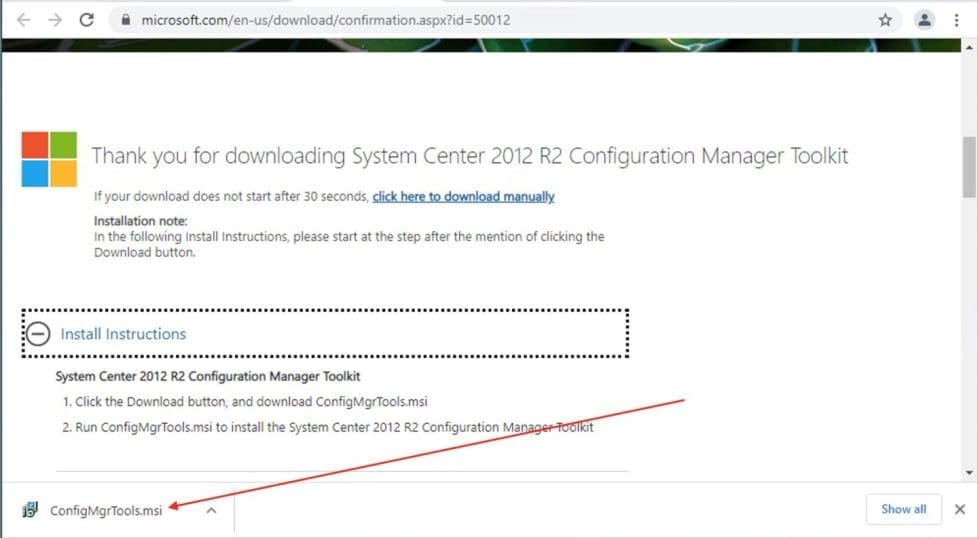Click the browser forward arrow
The width and height of the screenshot is (978, 538).
click(55, 20)
